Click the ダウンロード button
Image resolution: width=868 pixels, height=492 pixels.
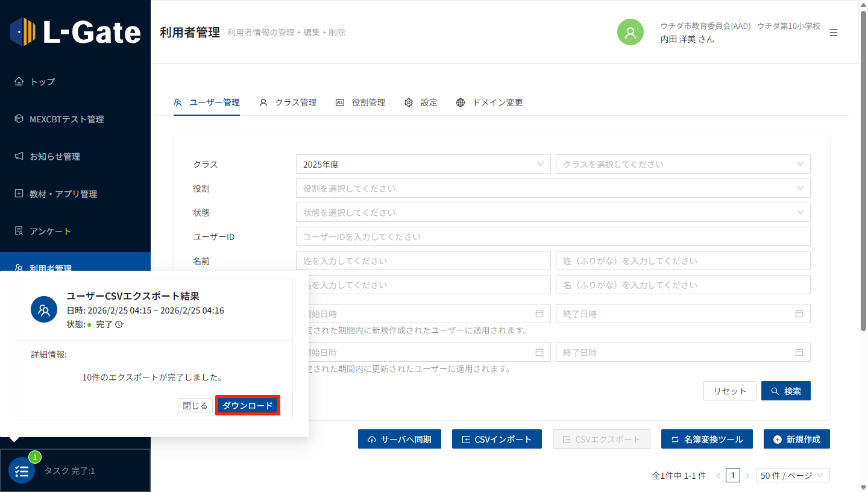pos(248,406)
